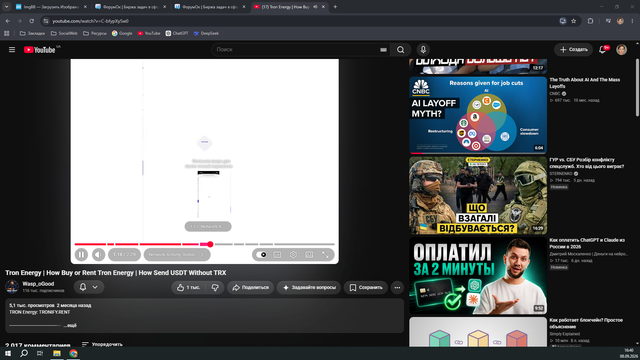This screenshot has height=360, width=640.
Task: Click the Wasp_oGood channel avatar
Action: (x=12, y=287)
